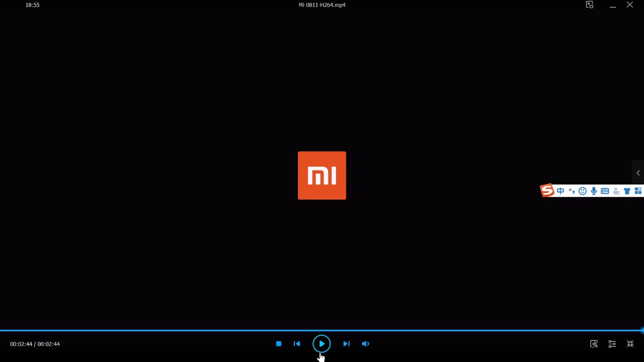Go to the previous video
The width and height of the screenshot is (644, 362).
tap(297, 344)
